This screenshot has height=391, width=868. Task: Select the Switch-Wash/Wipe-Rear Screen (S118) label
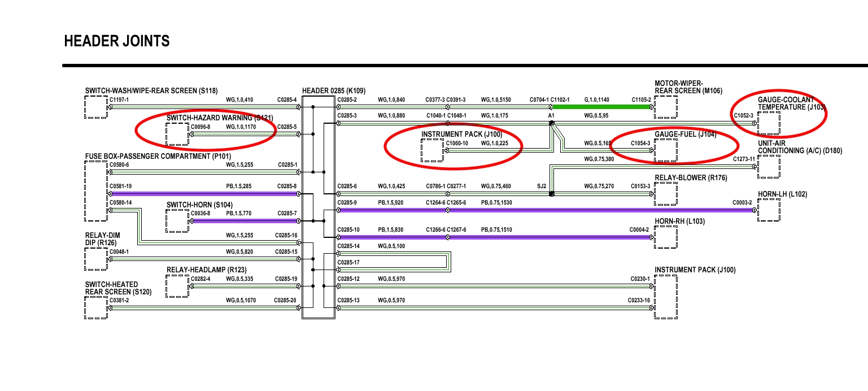point(151,90)
